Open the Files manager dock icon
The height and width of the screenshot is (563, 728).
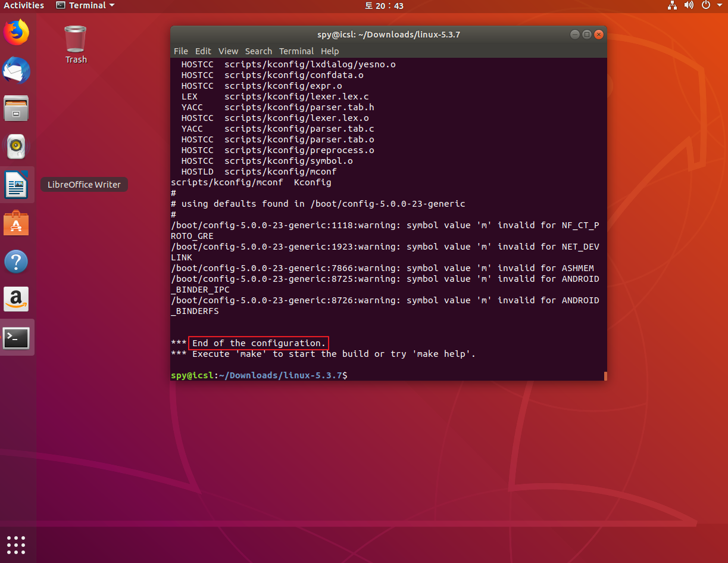(x=17, y=108)
